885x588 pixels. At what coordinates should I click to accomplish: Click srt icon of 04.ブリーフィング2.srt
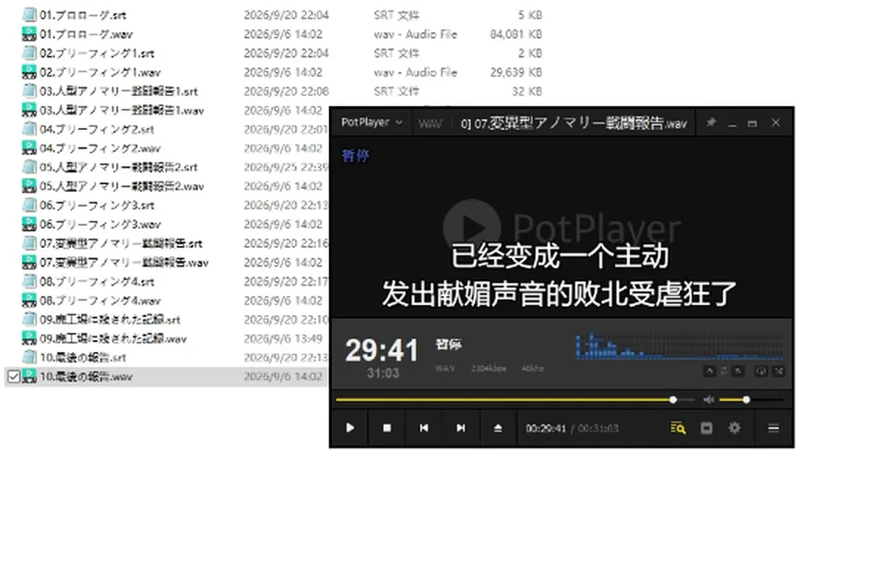click(29, 129)
